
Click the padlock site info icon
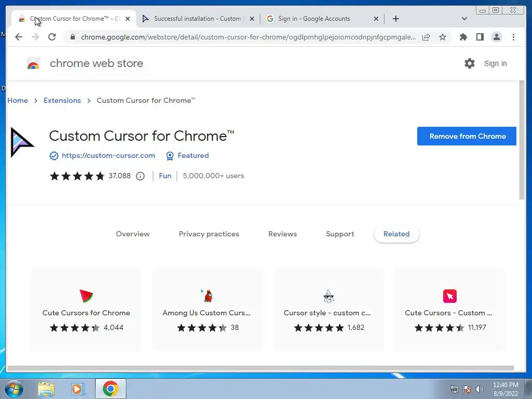[x=72, y=37]
